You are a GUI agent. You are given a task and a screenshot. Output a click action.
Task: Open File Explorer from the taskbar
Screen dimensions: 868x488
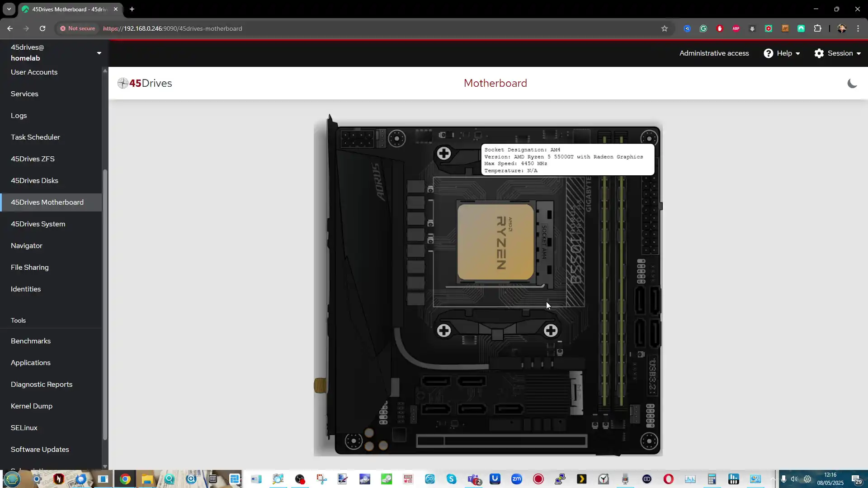coord(147,479)
